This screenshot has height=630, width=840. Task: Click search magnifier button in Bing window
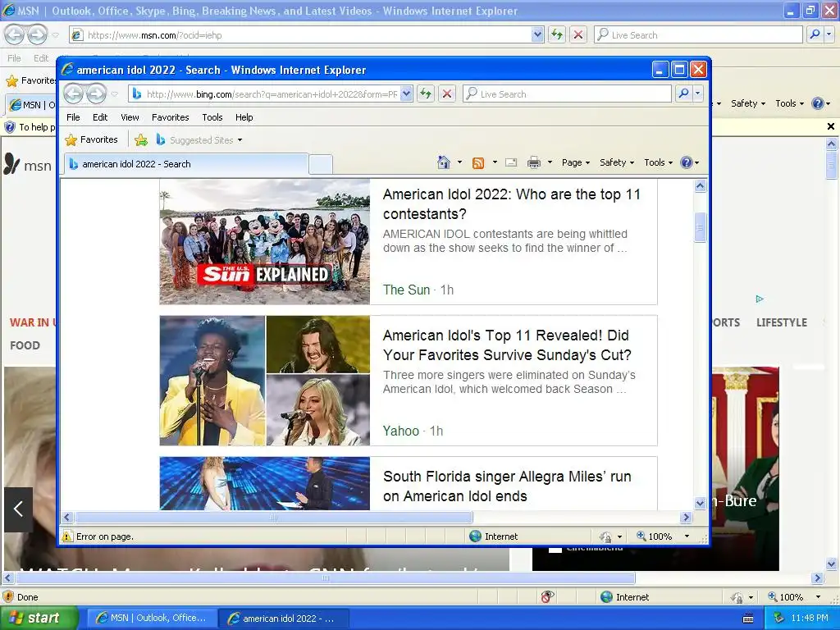point(683,94)
